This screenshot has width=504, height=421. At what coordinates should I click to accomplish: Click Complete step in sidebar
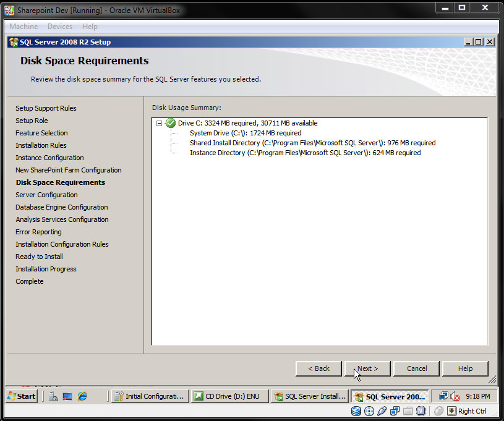[30, 281]
